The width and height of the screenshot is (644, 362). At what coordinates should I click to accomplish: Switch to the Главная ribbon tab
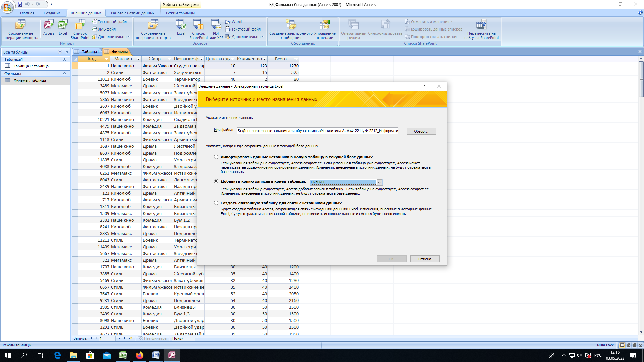[27, 13]
